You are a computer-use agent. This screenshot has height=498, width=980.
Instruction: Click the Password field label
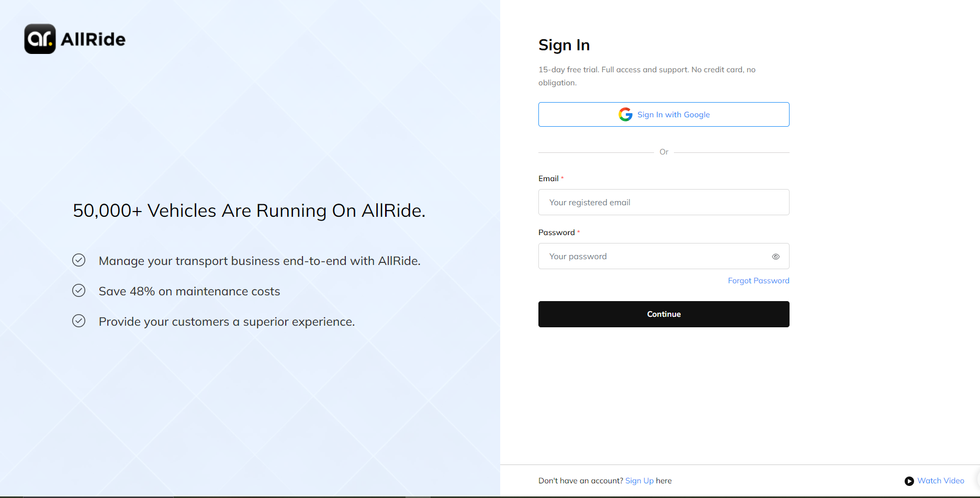(x=556, y=233)
